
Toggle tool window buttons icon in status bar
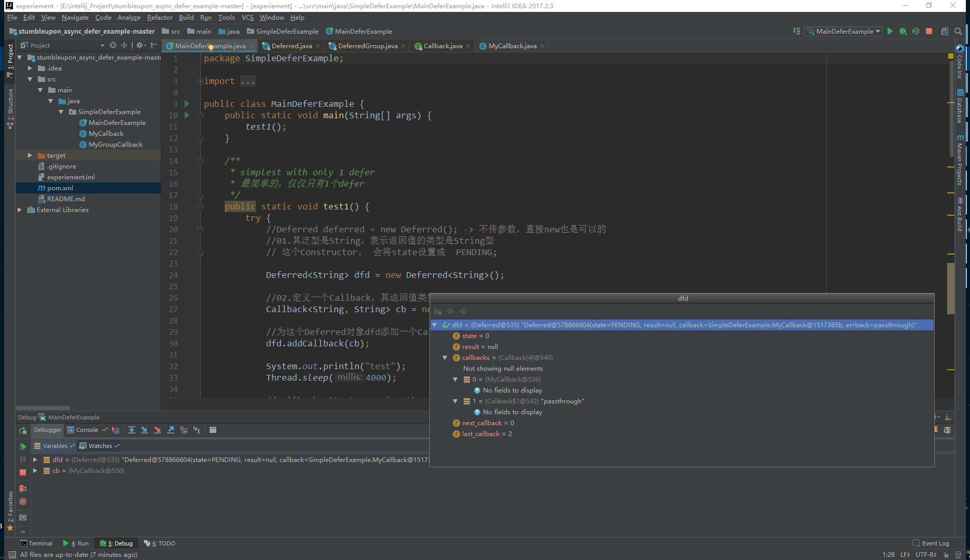[x=11, y=555]
